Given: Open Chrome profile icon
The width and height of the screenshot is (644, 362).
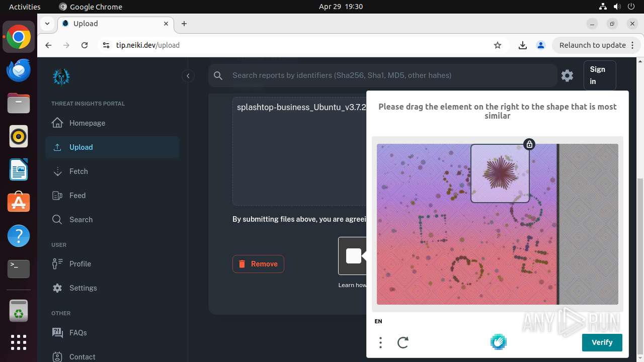Looking at the screenshot, I should click(541, 45).
